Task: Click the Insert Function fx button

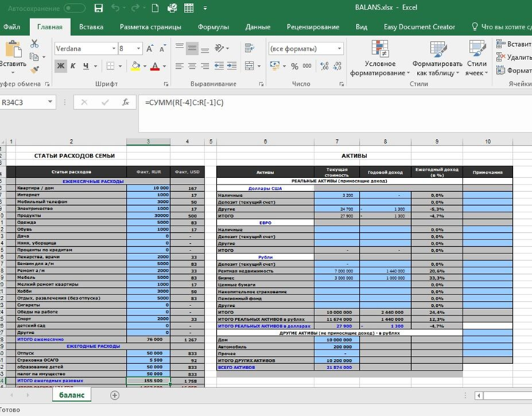Action: [125, 102]
